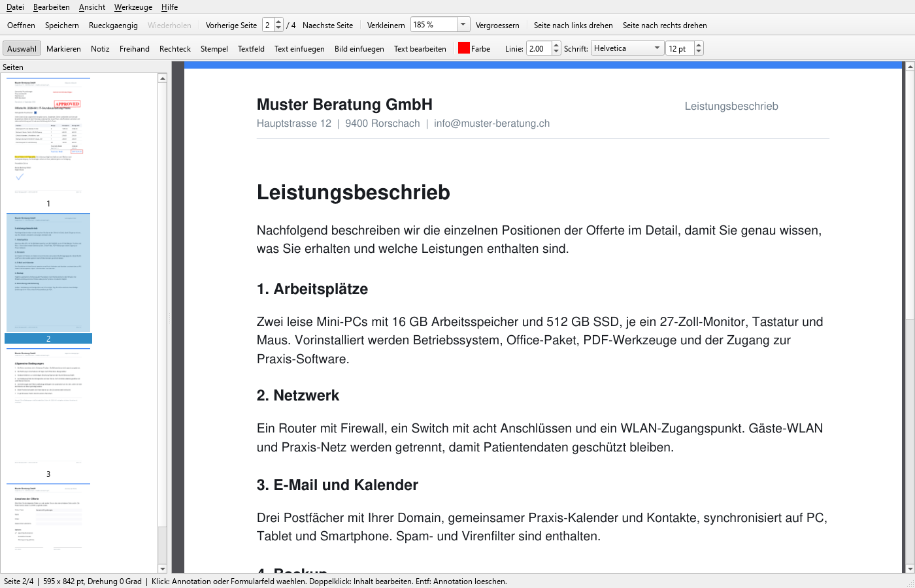Increase page number with up stepper arrow
This screenshot has width=915, height=588.
pyautogui.click(x=279, y=22)
